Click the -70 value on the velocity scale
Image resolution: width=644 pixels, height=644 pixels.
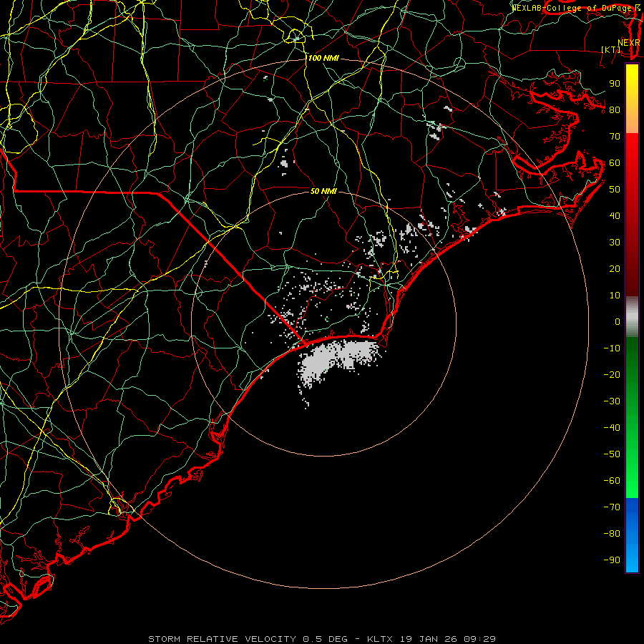[x=612, y=507]
